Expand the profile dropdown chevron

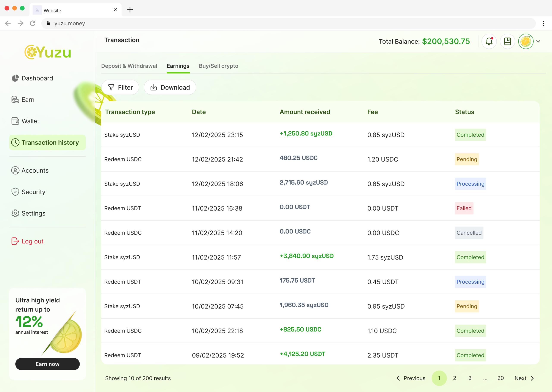pos(538,41)
